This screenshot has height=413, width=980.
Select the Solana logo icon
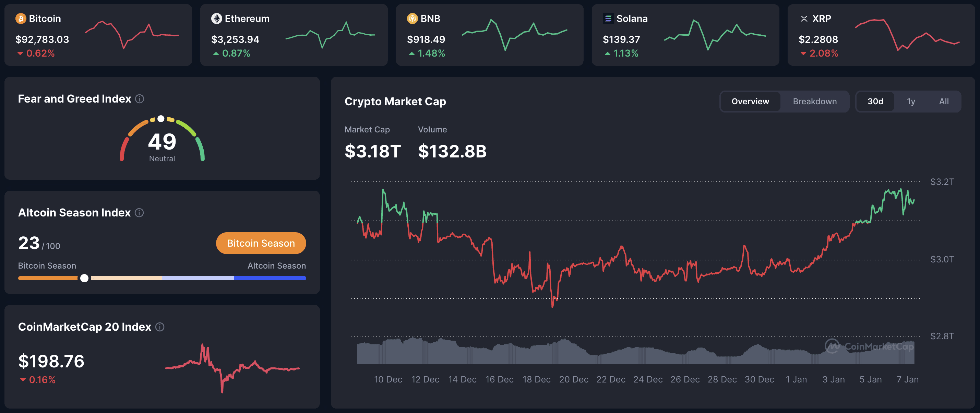(x=608, y=18)
